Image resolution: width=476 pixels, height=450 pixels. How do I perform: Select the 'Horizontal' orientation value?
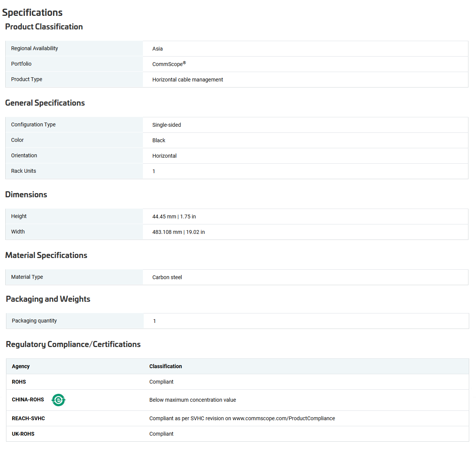click(164, 156)
